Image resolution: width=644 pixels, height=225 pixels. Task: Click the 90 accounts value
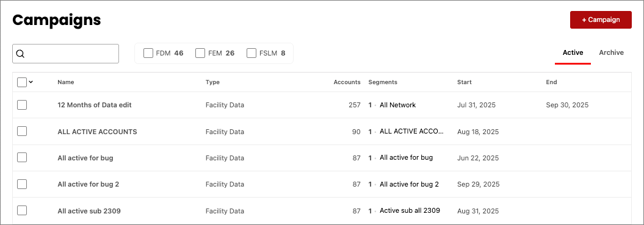[356, 132]
